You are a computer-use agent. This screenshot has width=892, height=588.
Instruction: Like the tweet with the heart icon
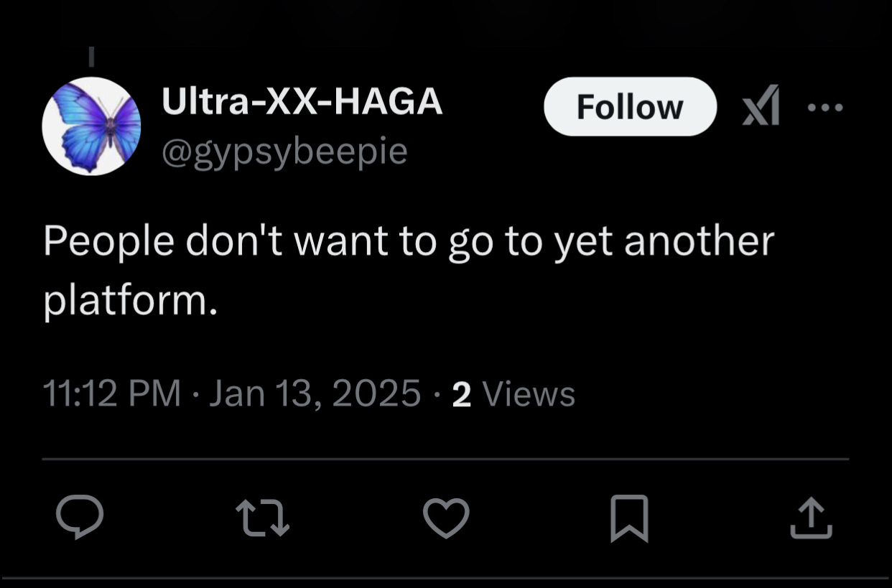point(445,518)
